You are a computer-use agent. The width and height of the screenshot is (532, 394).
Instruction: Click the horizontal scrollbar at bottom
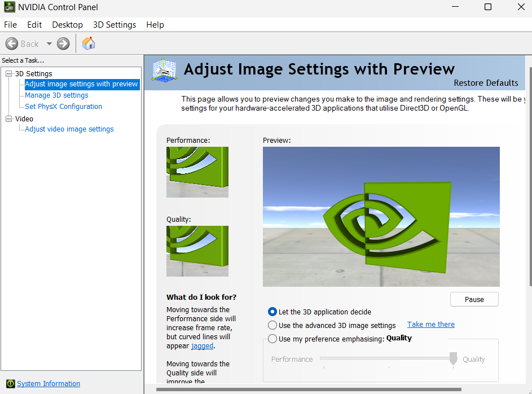[x=309, y=389]
